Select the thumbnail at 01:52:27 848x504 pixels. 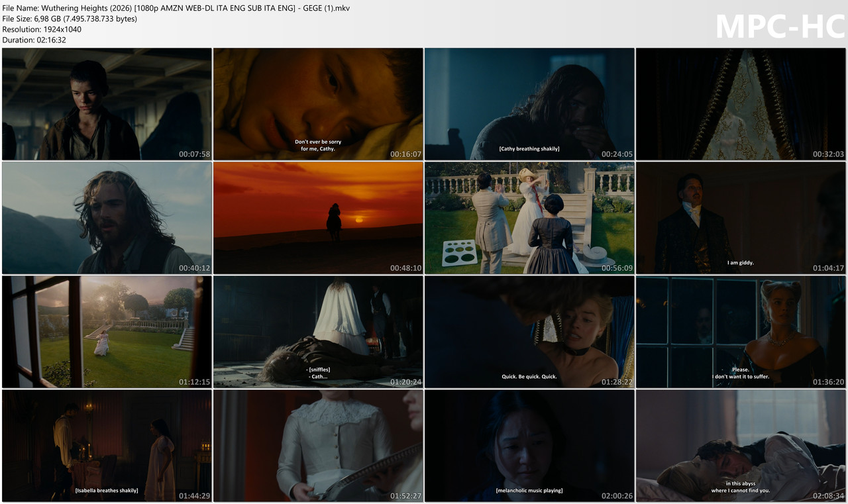318,446
